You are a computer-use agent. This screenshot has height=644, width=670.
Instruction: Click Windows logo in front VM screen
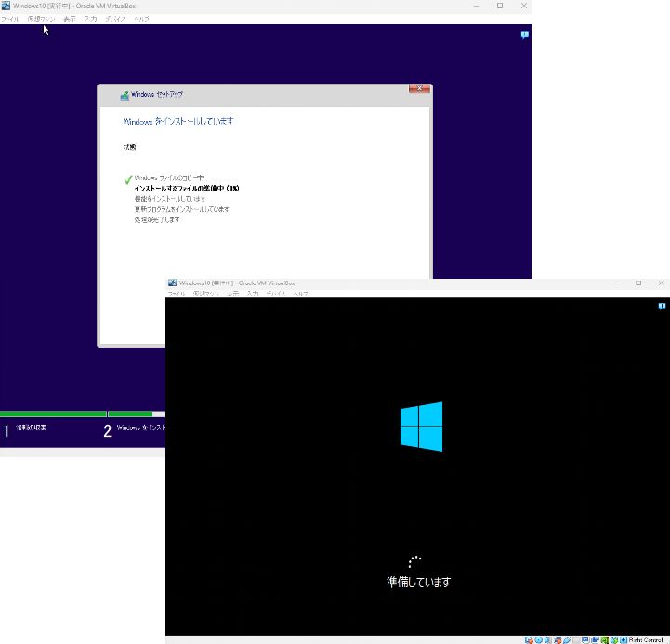[421, 426]
